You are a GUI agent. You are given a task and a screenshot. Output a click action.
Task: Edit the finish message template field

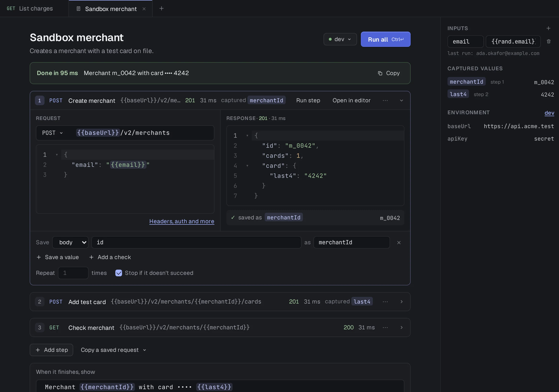220,387
